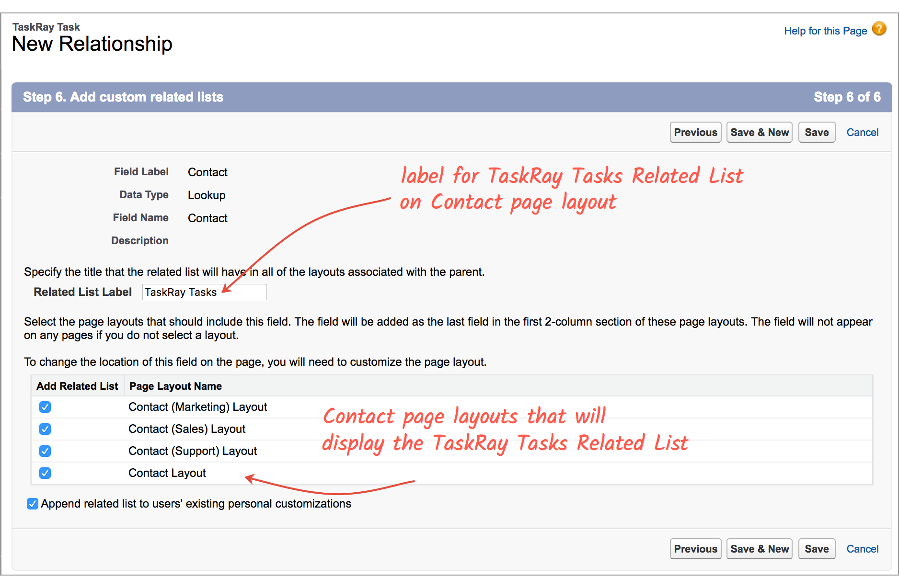
Task: Click the TaskRay Task heading above the title
Action: coord(46,27)
